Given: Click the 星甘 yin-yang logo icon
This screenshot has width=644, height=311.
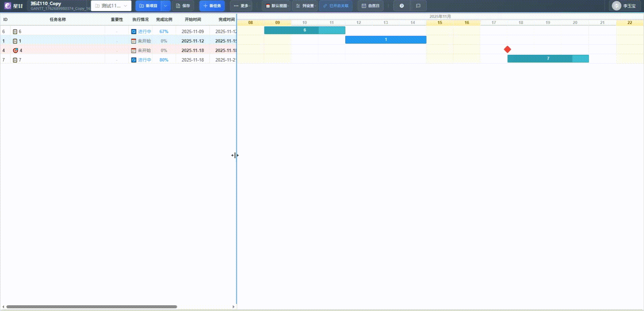Looking at the screenshot, I should pyautogui.click(x=7, y=5).
